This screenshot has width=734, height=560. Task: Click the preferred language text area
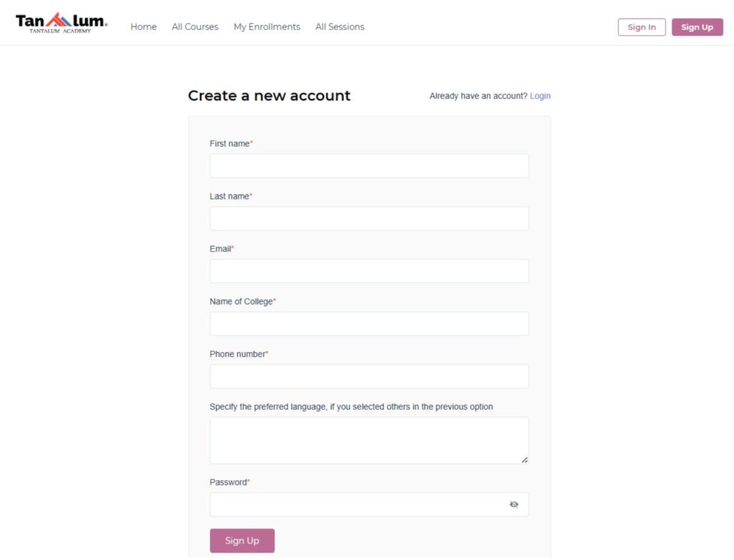point(369,440)
